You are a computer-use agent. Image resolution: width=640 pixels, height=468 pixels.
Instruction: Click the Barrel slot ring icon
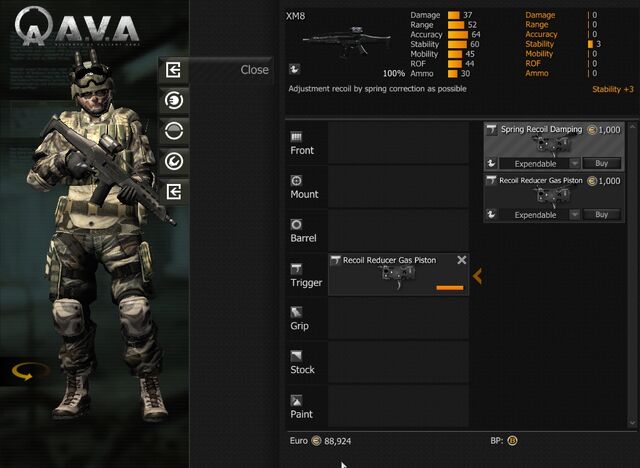[x=296, y=224]
